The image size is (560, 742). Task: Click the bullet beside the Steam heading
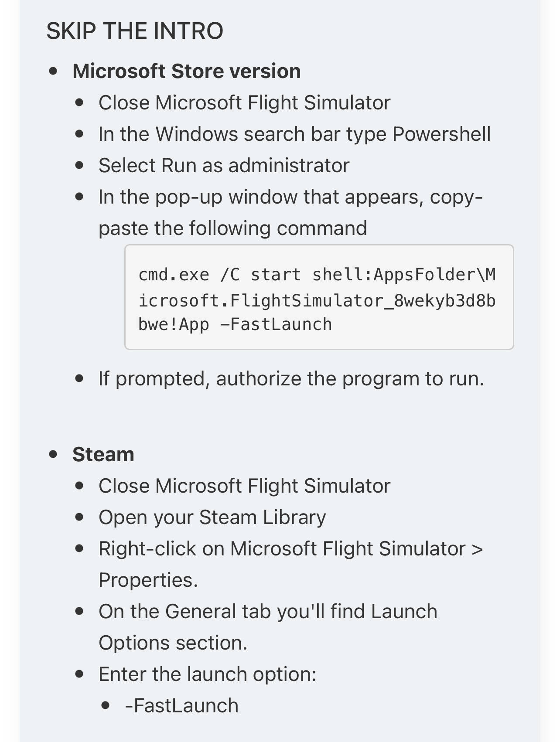[x=53, y=454]
